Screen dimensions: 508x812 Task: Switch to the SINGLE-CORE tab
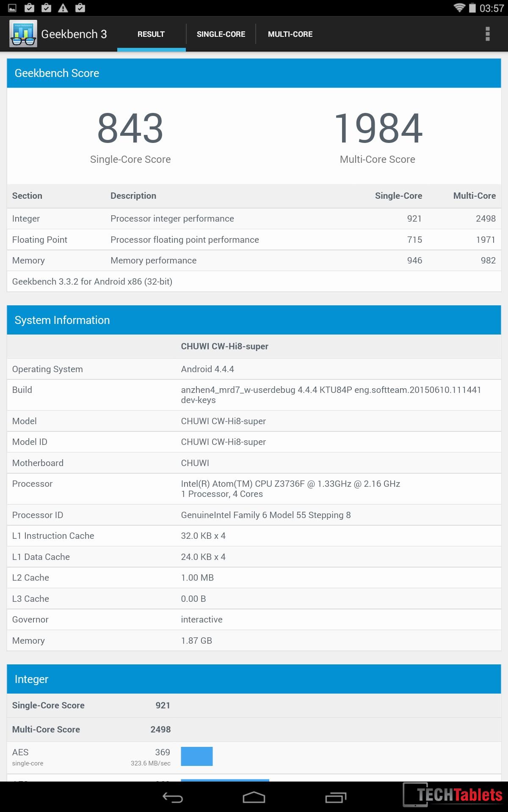click(221, 34)
